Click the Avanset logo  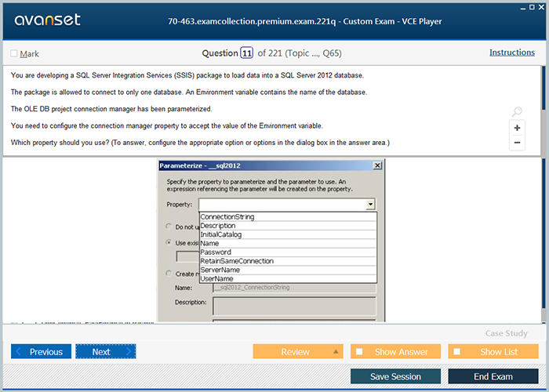pyautogui.click(x=47, y=20)
